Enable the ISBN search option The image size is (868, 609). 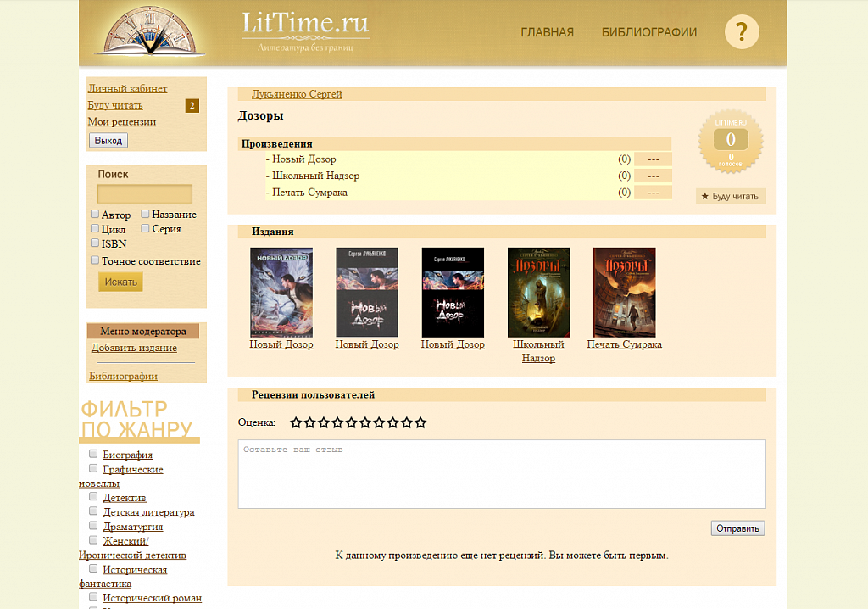[x=94, y=243]
